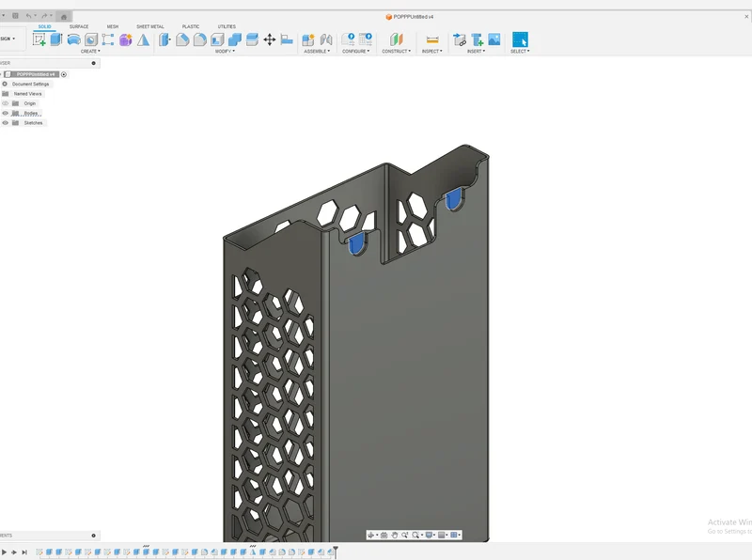Expand the MODIFY dropdown menu

(225, 52)
